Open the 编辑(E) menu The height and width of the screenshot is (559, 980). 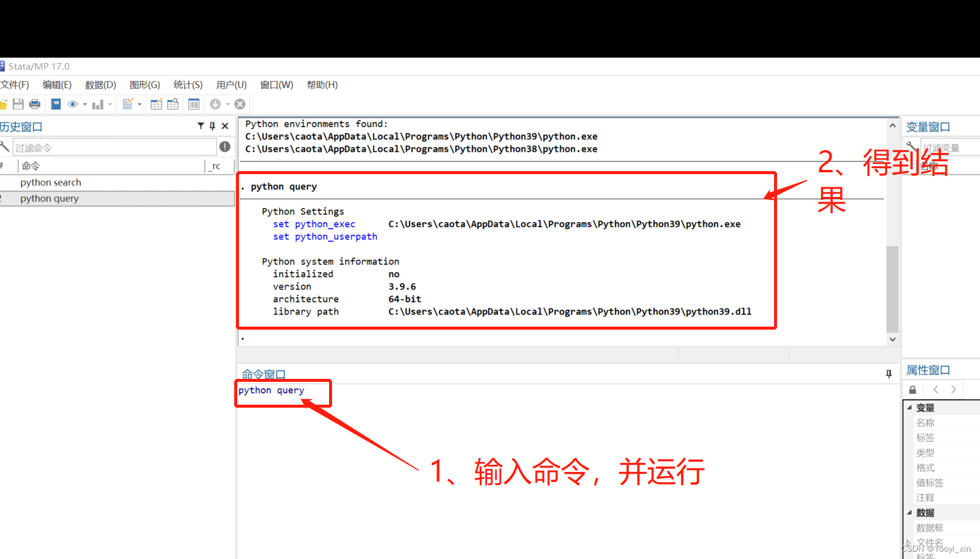[x=57, y=85]
